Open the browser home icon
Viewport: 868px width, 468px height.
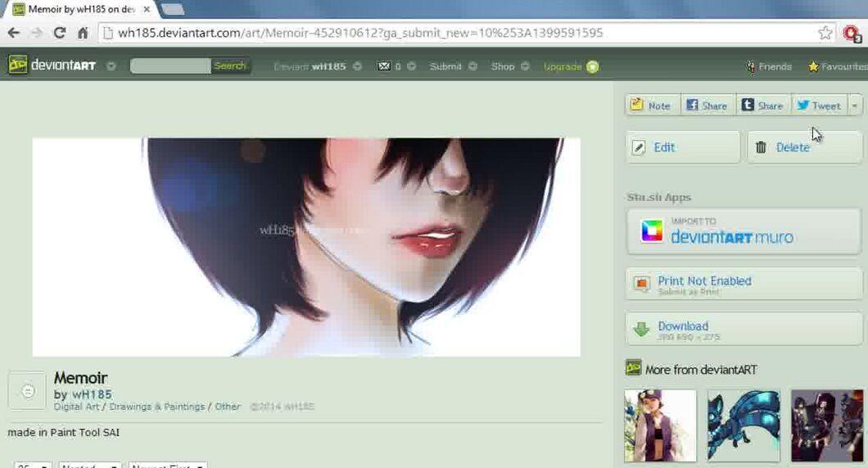click(x=83, y=34)
